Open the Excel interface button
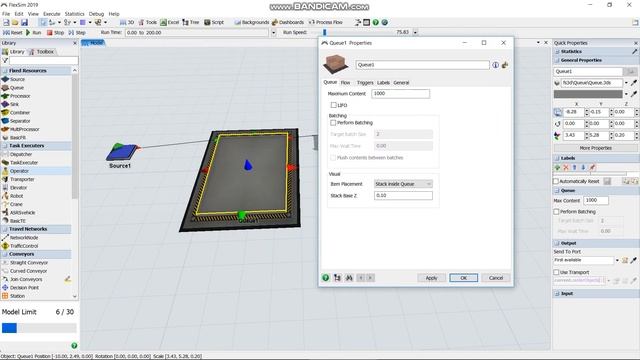This screenshot has height=360, width=640. 170,22
